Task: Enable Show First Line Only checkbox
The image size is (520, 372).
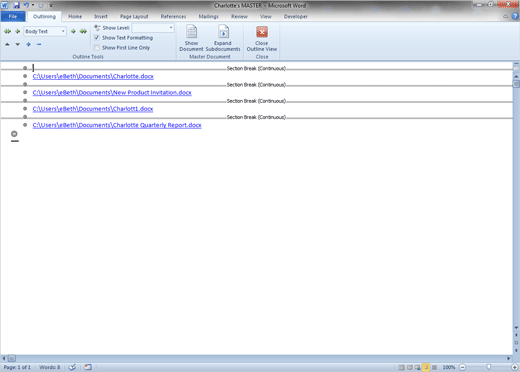Action: pos(97,48)
